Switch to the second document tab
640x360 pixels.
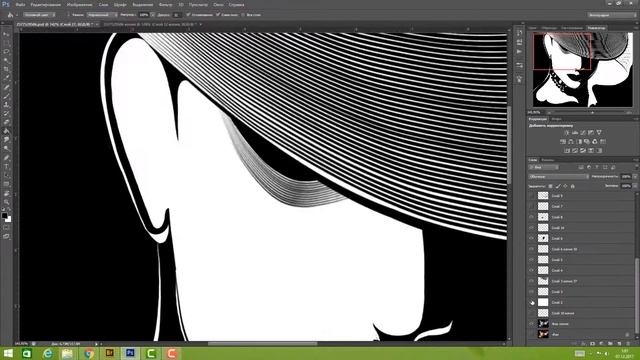coord(149,24)
